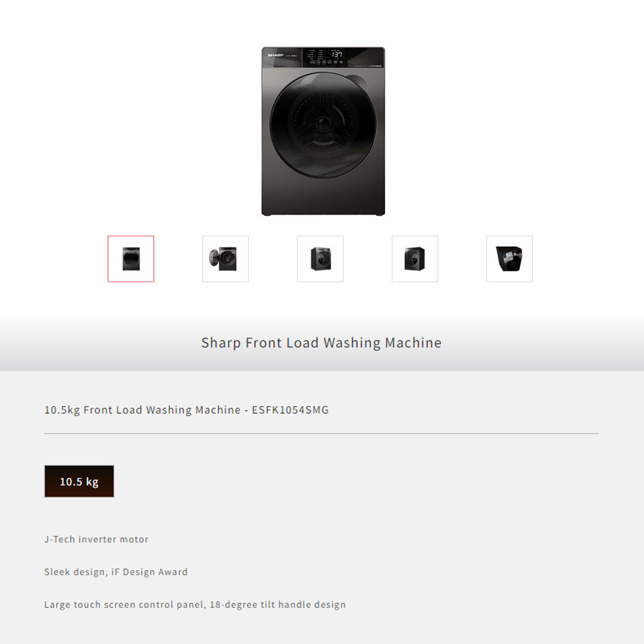
Task: Click the round door glass of the washer
Action: (323, 125)
